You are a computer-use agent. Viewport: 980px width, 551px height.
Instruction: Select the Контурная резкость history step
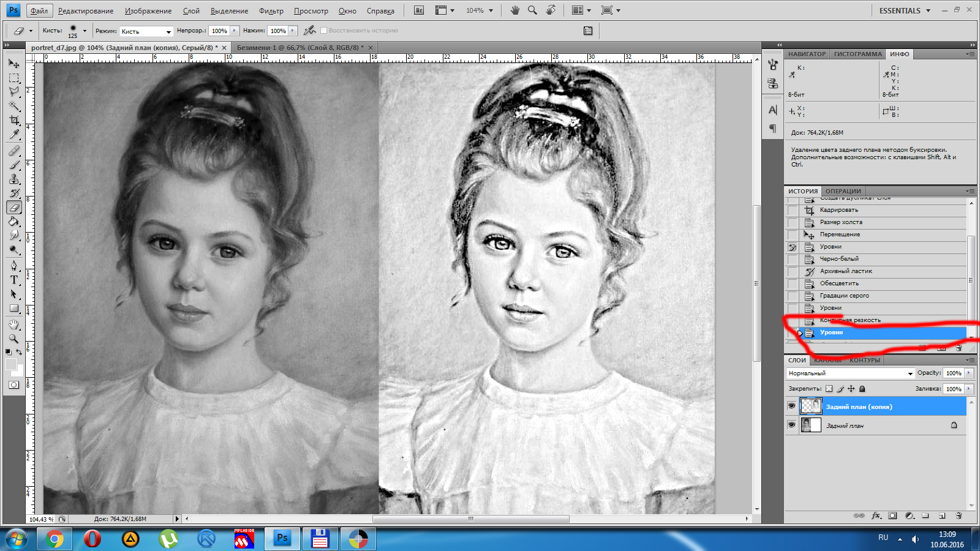pyautogui.click(x=850, y=320)
